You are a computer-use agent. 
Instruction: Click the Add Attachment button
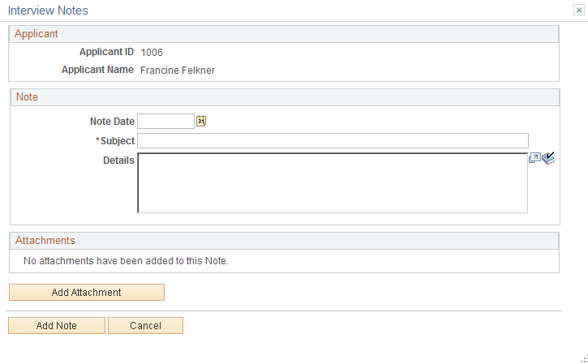pyautogui.click(x=87, y=292)
